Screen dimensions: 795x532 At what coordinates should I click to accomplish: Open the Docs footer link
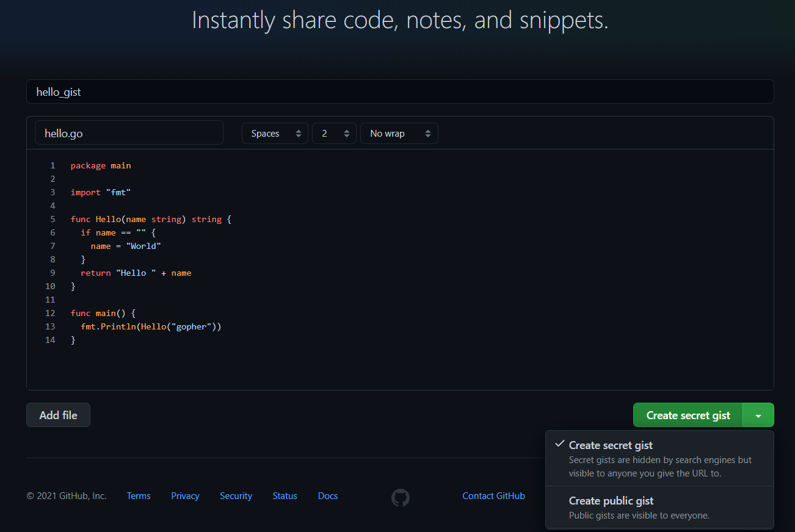328,496
